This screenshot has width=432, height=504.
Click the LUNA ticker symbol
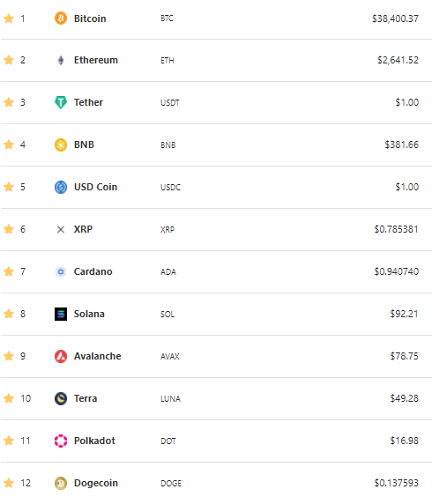170,399
